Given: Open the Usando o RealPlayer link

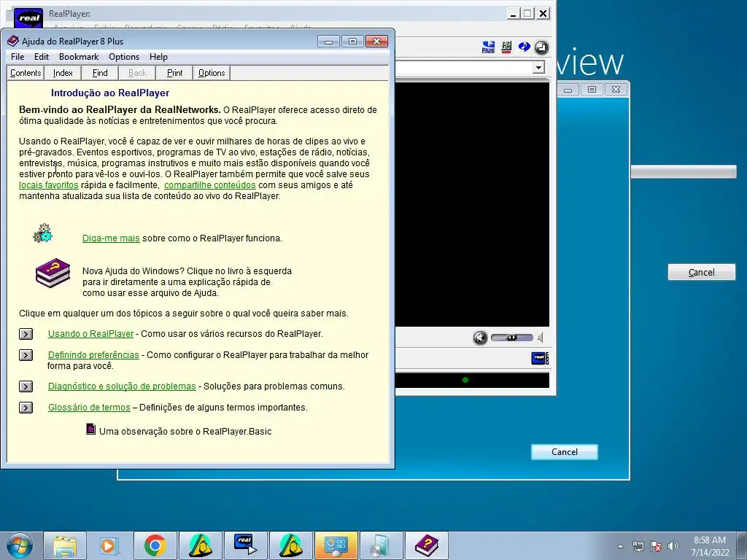Looking at the screenshot, I should click(x=90, y=334).
